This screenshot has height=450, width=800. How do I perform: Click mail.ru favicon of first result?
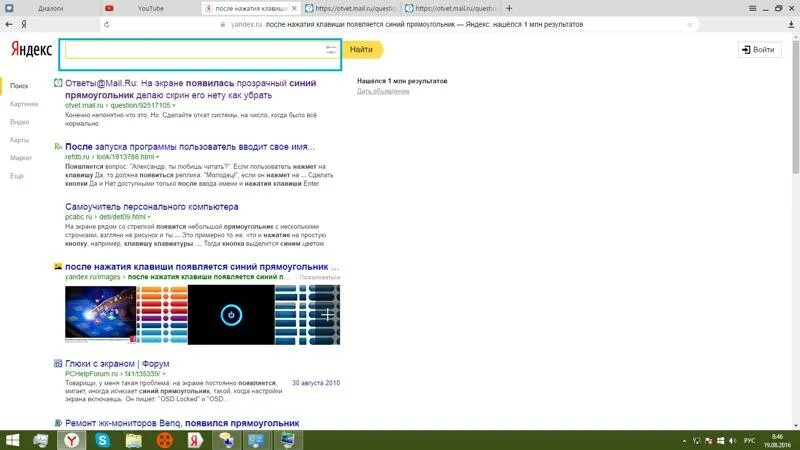click(x=58, y=83)
